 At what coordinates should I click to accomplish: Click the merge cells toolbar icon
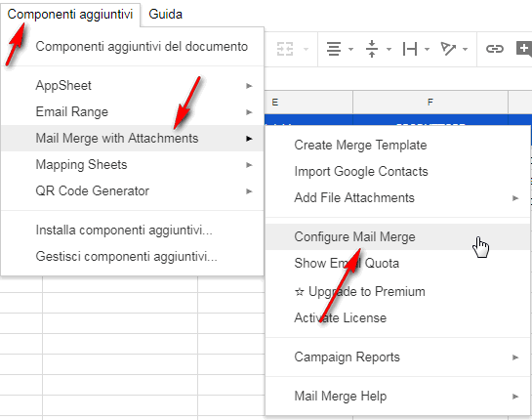point(285,49)
